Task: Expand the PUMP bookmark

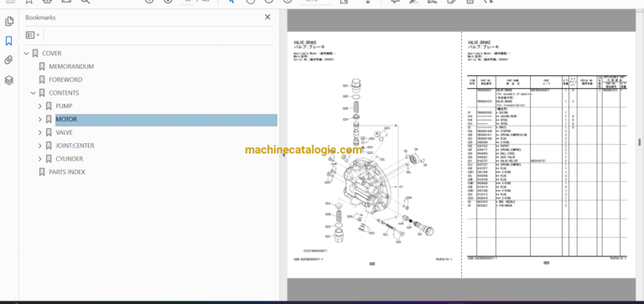Action: coord(40,106)
